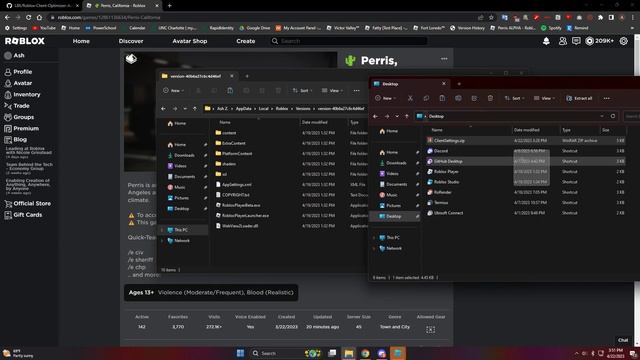640x360 pixels.
Task: Select GitHub Desktop shortcut in Desktop window
Action: pyautogui.click(x=525, y=161)
